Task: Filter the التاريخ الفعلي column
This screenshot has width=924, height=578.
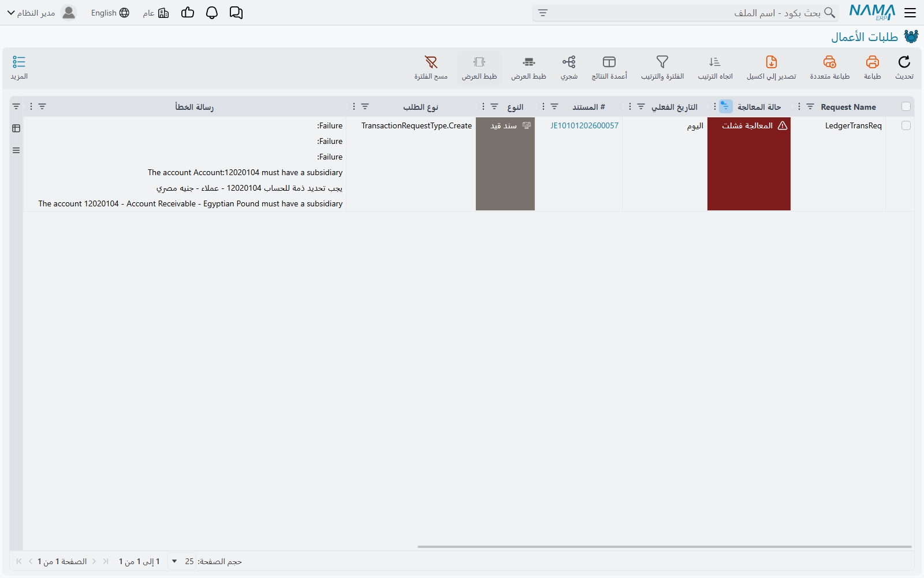Action: (x=641, y=106)
